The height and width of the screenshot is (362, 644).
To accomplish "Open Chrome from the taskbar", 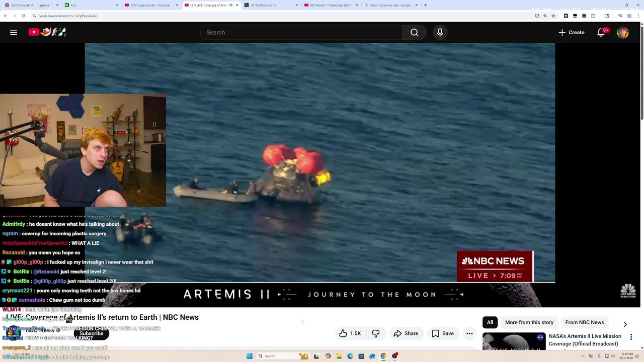I will pyautogui.click(x=383, y=356).
